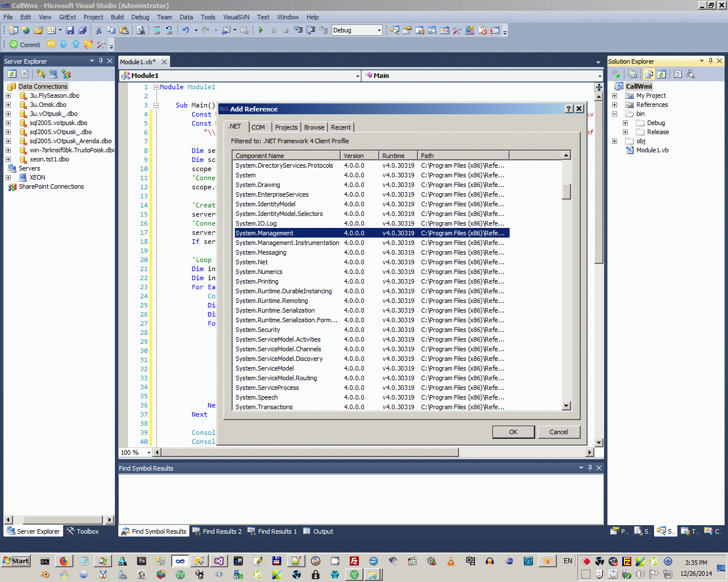
Task: Refresh the Server Explorer tree
Action: tap(12, 74)
